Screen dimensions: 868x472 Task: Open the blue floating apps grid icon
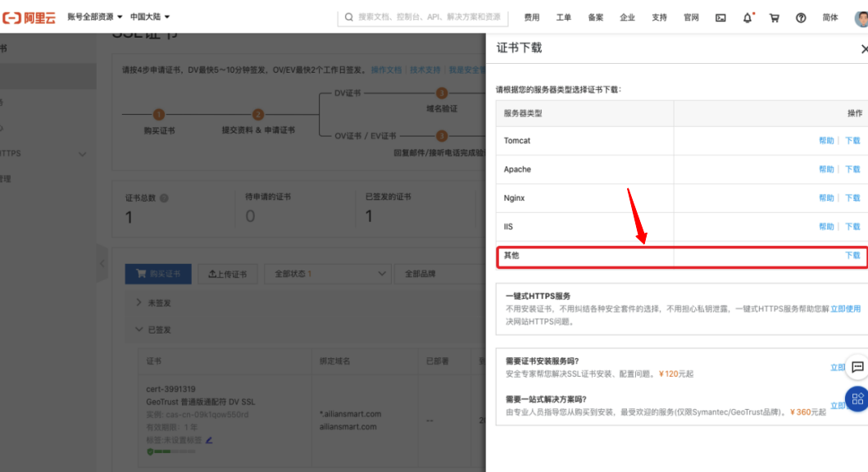pos(857,398)
